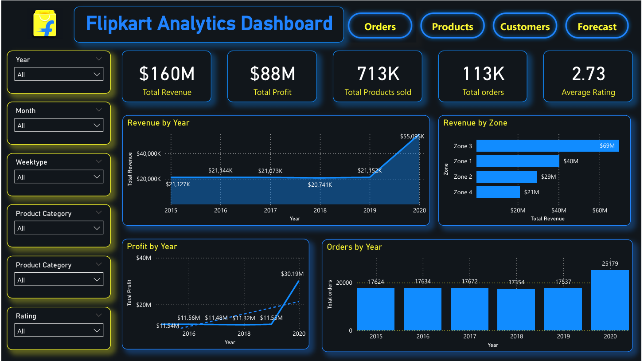Click the 2016 bar in Orders by Year
The width and height of the screenshot is (644, 361).
click(x=422, y=309)
